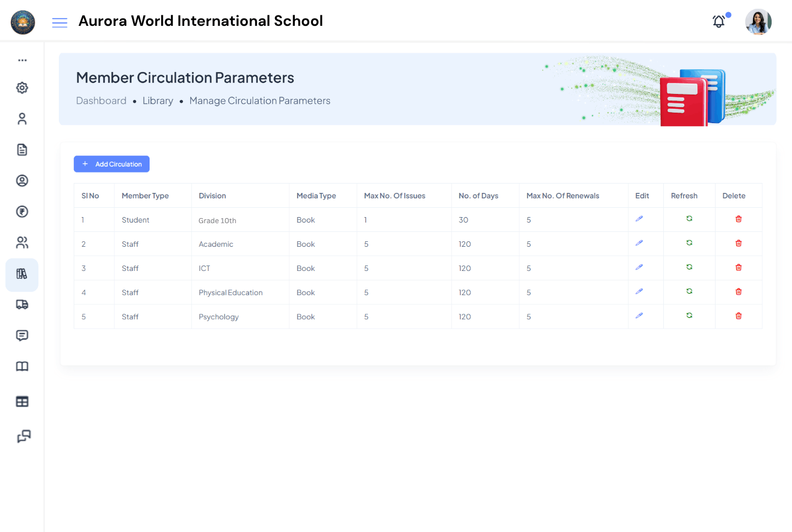Viewport: 792px width, 532px height.
Task: Edit the Grade 10th Student circulation row
Action: pyautogui.click(x=639, y=218)
